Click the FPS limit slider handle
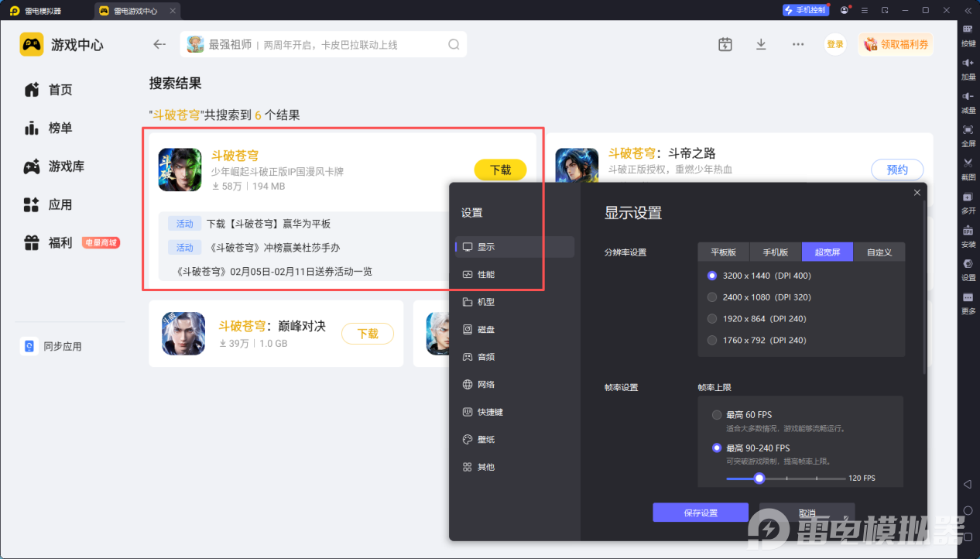 [x=759, y=478]
